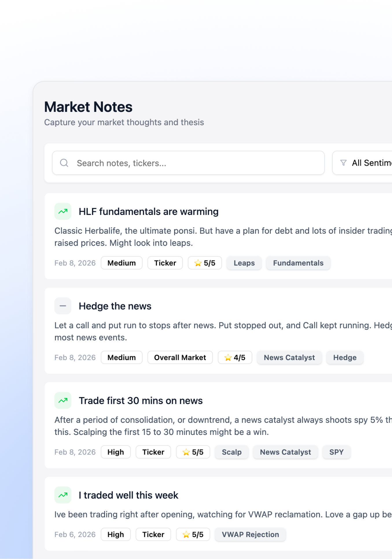Click the bullish icon on I traded well this week
The width and height of the screenshot is (392, 559).
[x=63, y=495]
